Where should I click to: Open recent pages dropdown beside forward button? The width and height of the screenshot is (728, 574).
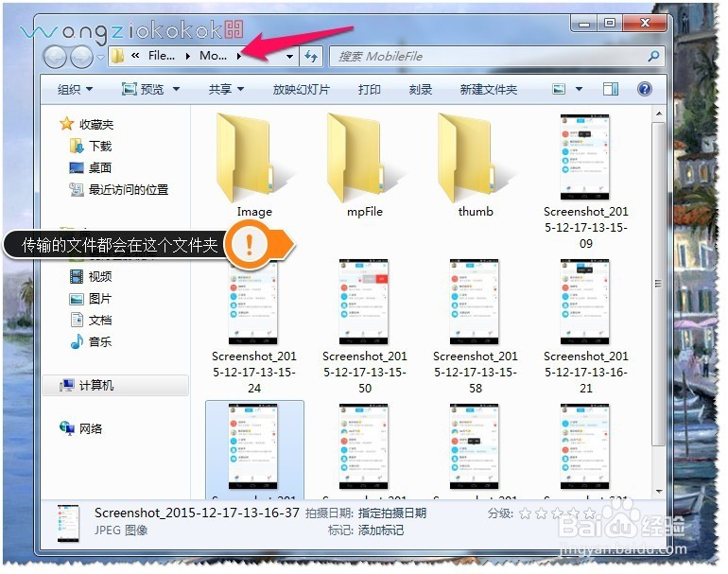[100, 57]
